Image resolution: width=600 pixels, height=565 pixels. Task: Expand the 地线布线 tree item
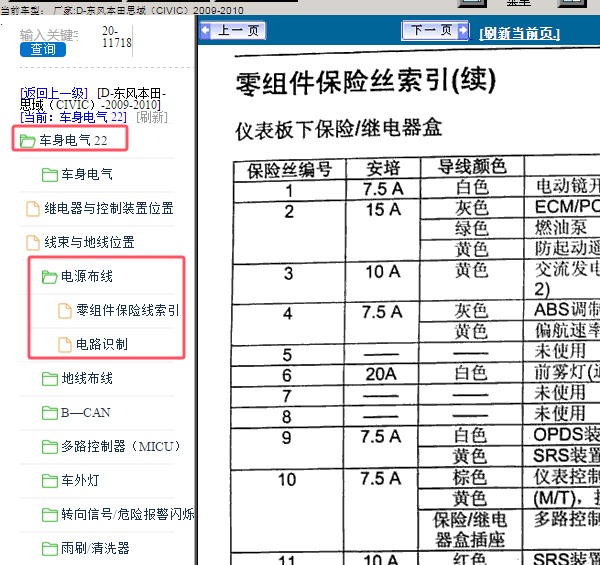pos(87,378)
